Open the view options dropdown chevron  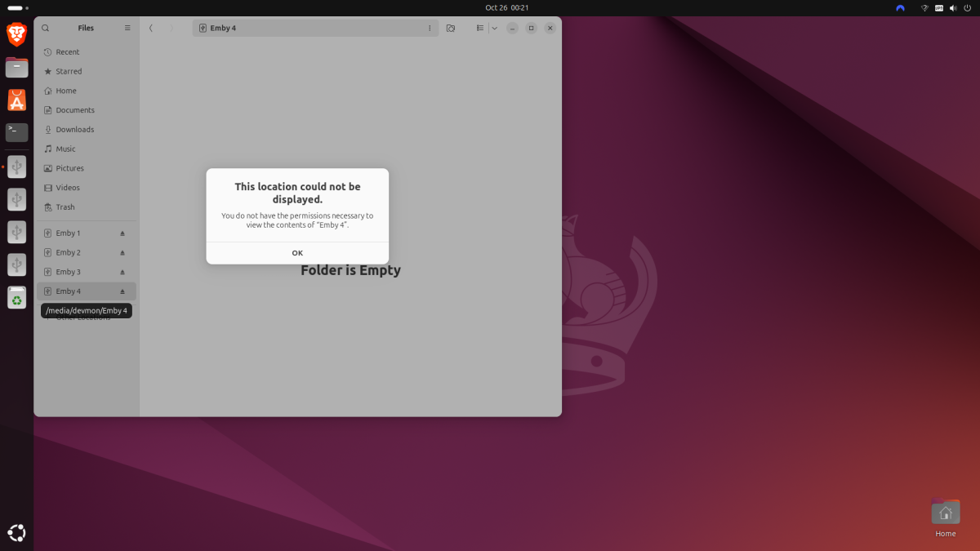(494, 28)
